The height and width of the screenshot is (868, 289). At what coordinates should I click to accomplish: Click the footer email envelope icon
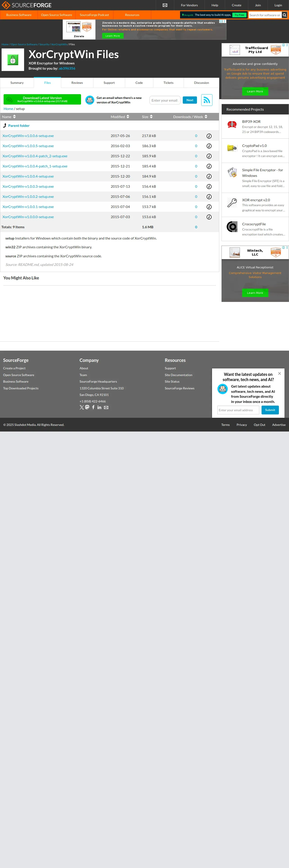106,407
